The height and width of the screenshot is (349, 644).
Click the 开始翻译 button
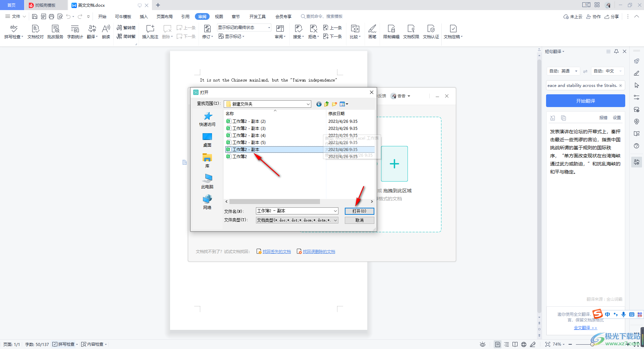586,101
